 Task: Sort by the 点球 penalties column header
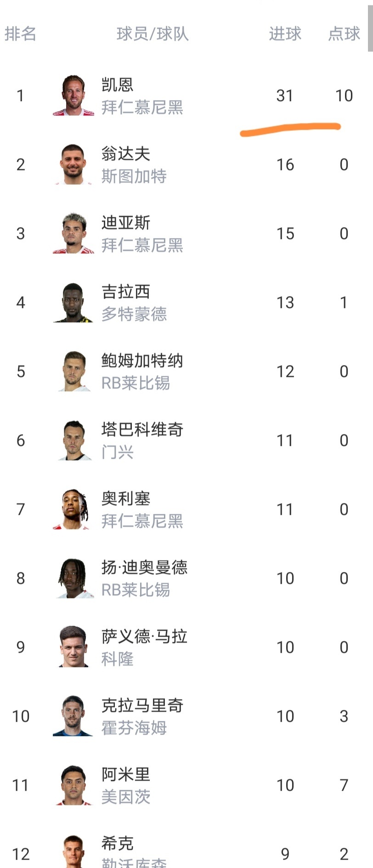click(344, 34)
